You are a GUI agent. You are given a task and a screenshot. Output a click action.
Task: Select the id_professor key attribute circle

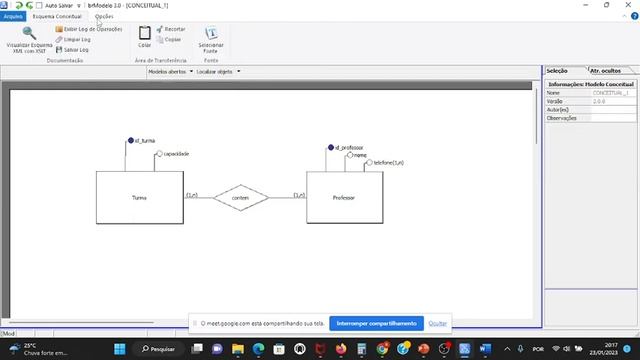(x=331, y=147)
